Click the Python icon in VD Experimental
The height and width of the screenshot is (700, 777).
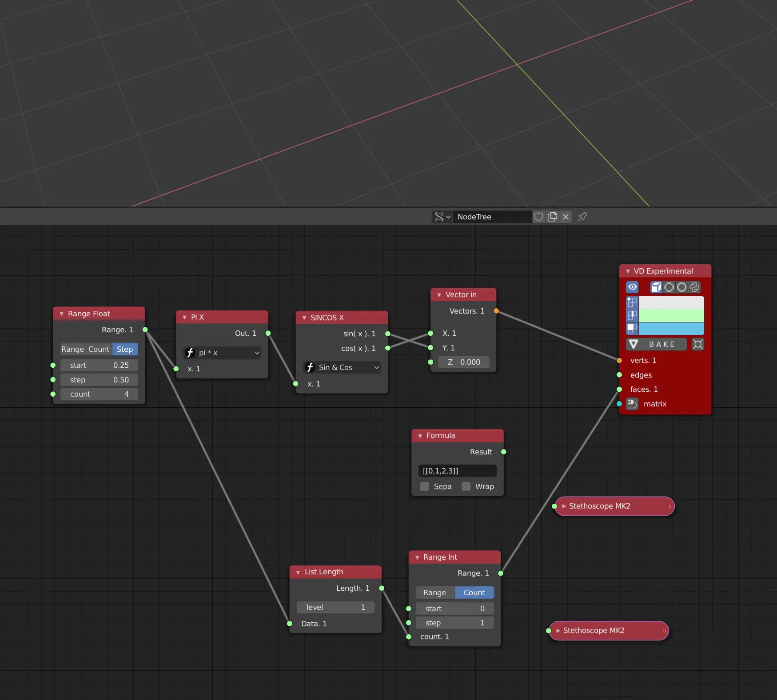pos(694,287)
